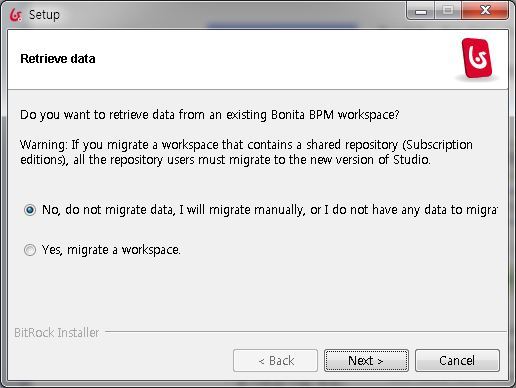The width and height of the screenshot is (516, 388).
Task: Click the 'BitRock Installer' label
Action: click(x=57, y=333)
